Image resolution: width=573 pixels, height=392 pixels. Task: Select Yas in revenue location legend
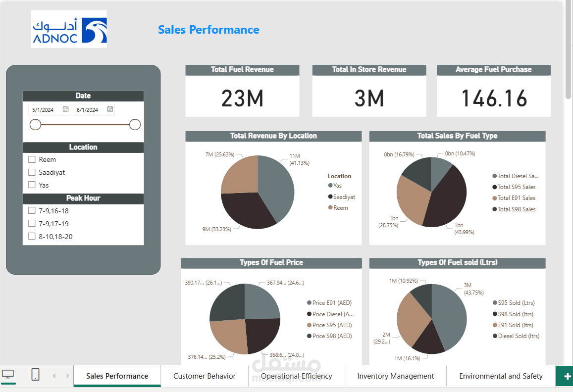[335, 186]
